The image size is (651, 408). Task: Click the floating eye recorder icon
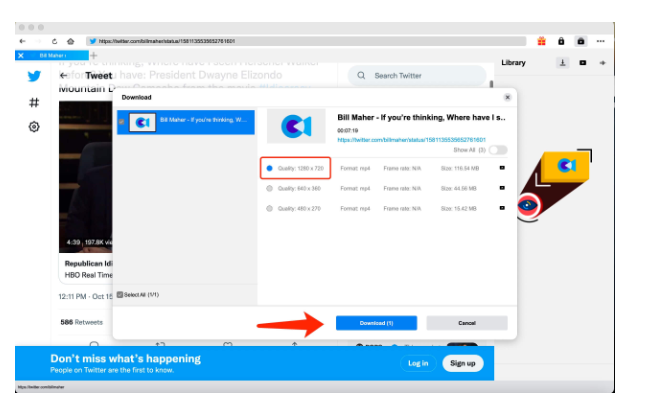pyautogui.click(x=528, y=205)
